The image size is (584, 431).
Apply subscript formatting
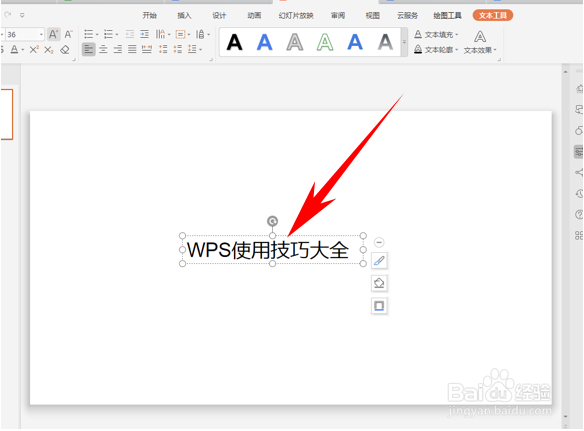tap(49, 50)
